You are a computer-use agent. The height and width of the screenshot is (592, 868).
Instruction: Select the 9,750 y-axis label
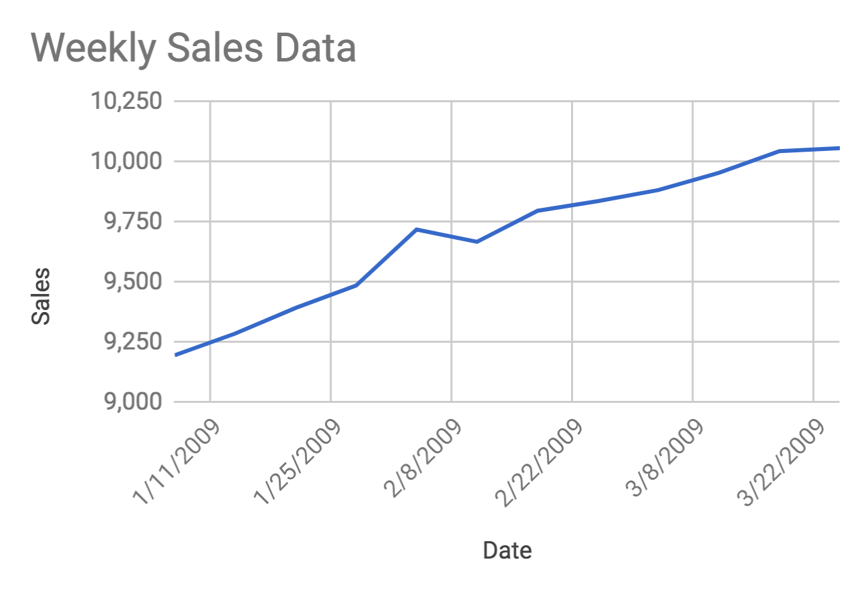126,222
